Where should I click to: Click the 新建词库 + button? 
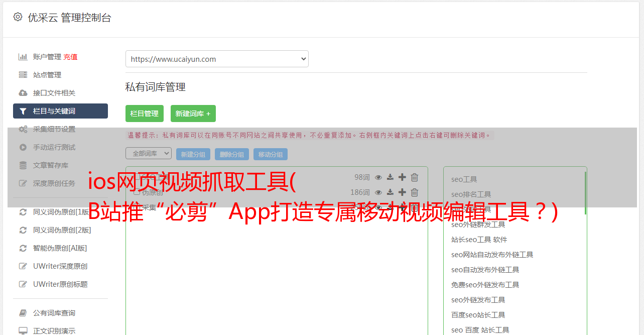tap(193, 114)
